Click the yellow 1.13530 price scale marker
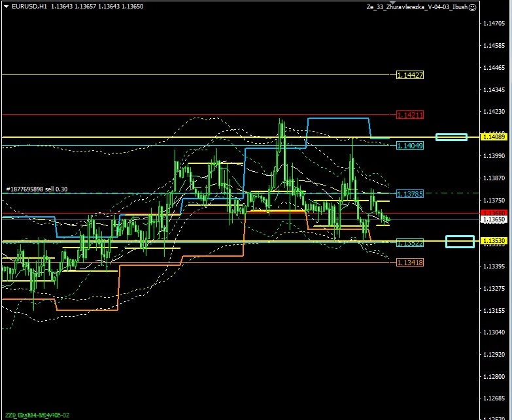Image resolution: width=512 pixels, height=420 pixels. tap(494, 241)
